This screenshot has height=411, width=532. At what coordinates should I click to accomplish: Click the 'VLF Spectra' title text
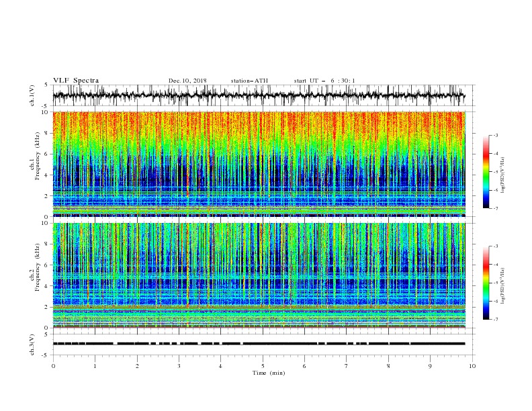(x=76, y=81)
